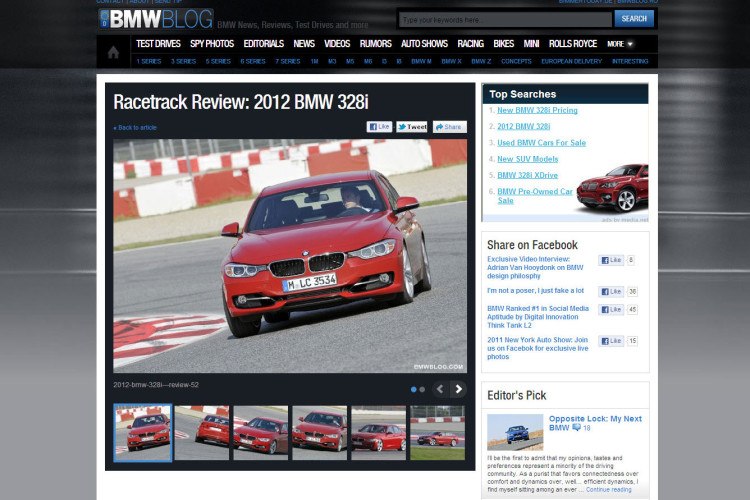
Task: Open BMW Pre-Owned Car Sale link
Action: [535, 196]
